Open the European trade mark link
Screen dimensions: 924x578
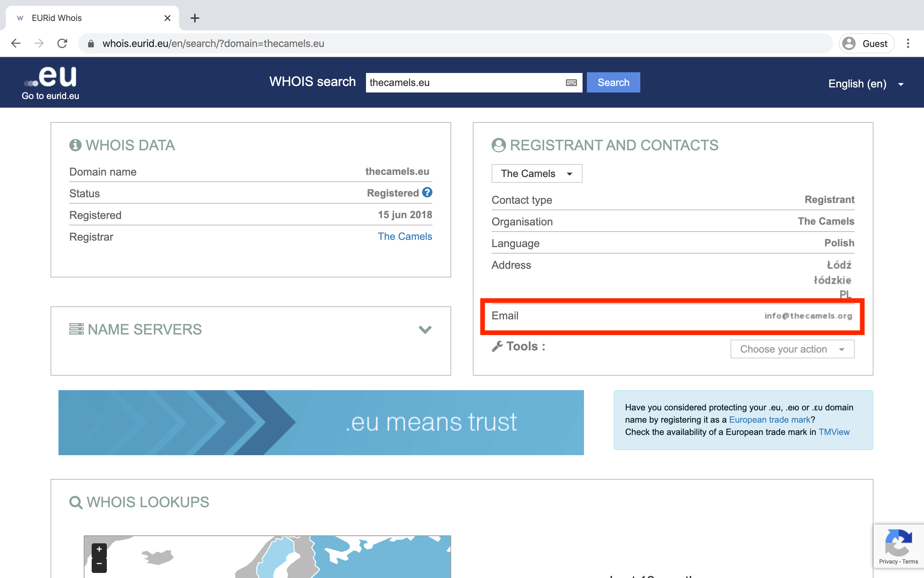pyautogui.click(x=770, y=419)
